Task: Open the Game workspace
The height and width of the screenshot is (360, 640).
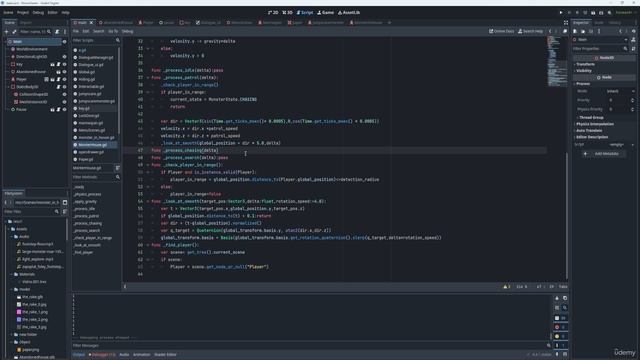Action: pos(326,13)
